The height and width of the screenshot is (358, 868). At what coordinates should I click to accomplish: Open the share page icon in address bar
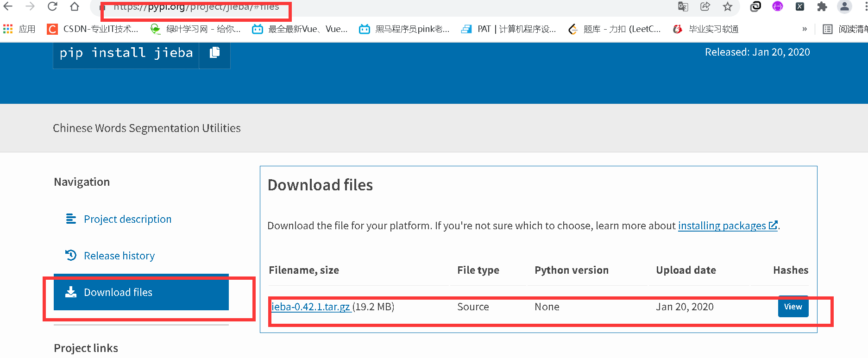tap(705, 6)
